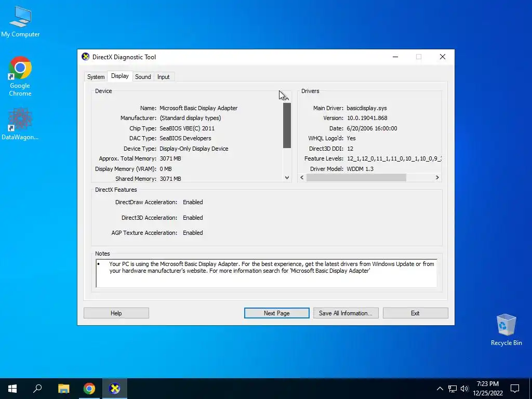Click the 'Notes' group label
532x399 pixels.
click(102, 254)
